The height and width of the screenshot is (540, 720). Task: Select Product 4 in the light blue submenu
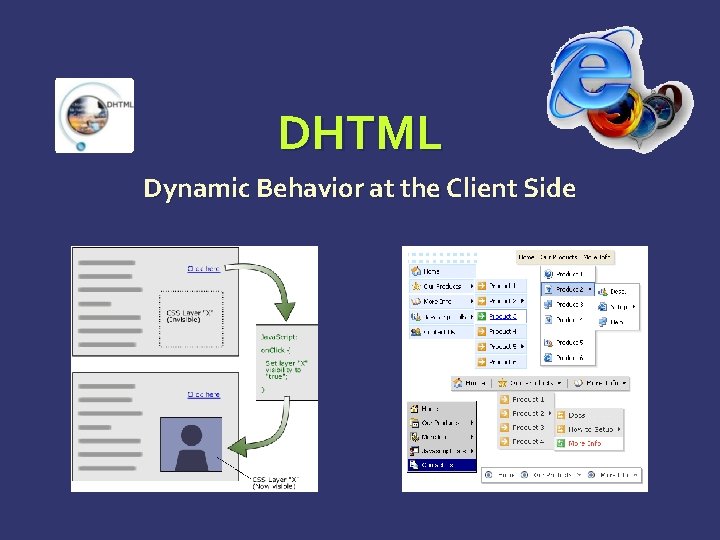pyautogui.click(x=501, y=331)
